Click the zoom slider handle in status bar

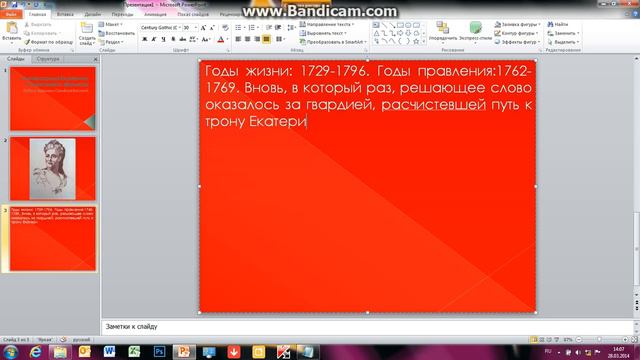[x=599, y=340]
